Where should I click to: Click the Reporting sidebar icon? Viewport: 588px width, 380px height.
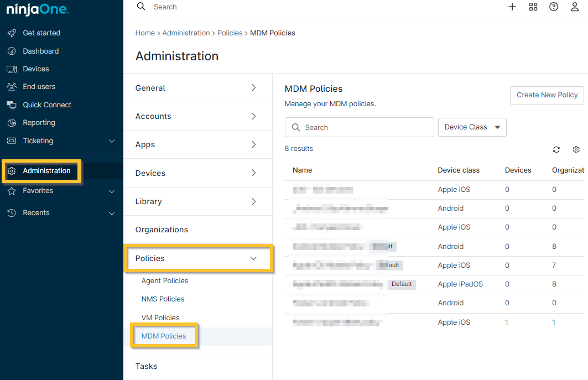[11, 122]
